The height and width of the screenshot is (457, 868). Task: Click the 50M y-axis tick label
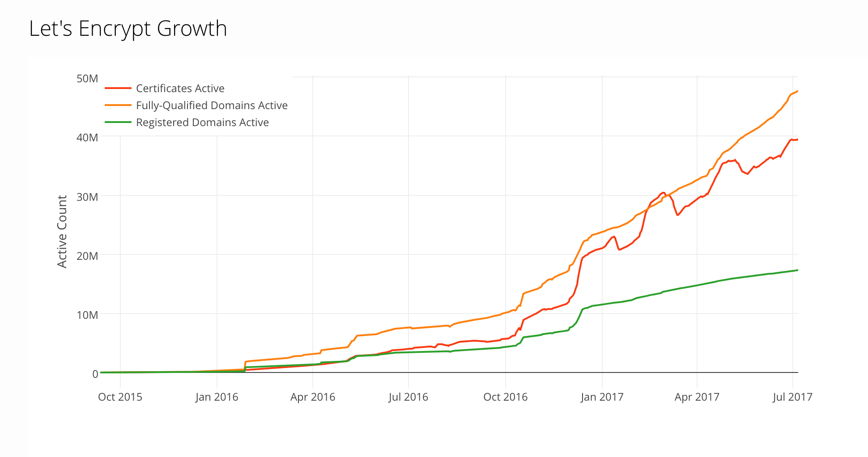click(87, 79)
